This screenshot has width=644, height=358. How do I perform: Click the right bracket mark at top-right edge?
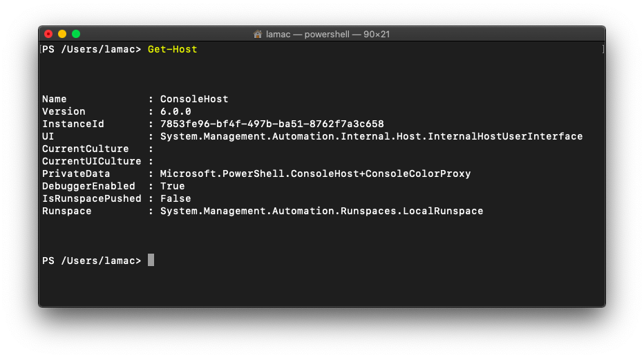pos(603,49)
